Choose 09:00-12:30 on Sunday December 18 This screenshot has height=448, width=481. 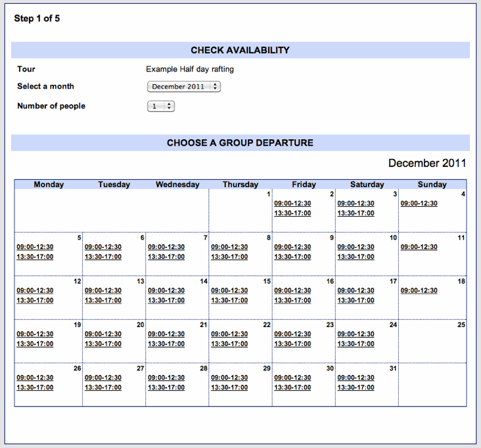click(x=419, y=291)
